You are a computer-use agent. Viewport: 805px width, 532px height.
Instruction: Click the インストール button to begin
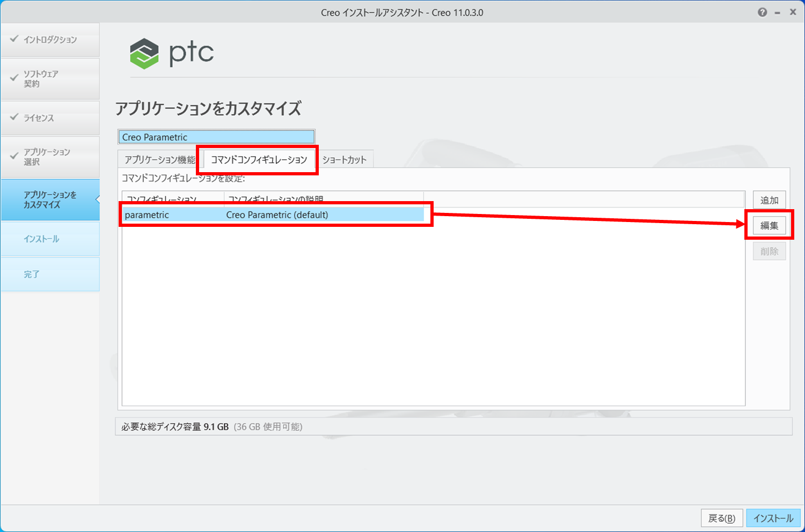[773, 518]
